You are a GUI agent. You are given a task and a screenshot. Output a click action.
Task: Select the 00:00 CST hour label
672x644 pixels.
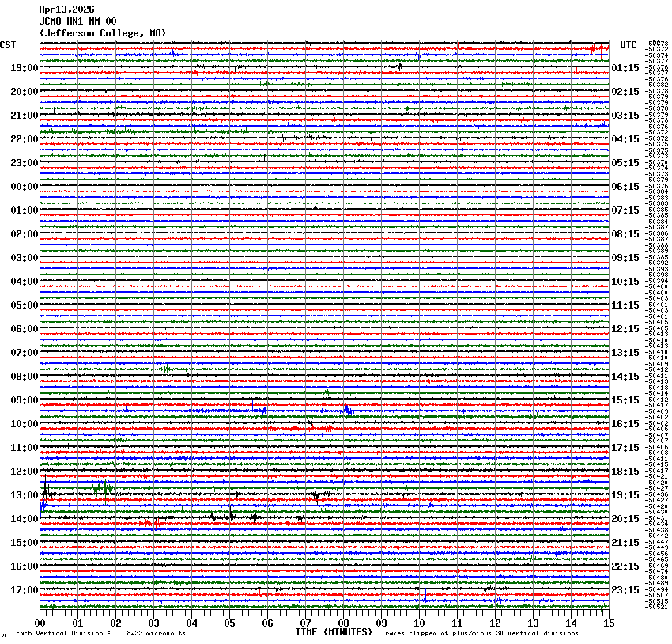[x=25, y=187]
